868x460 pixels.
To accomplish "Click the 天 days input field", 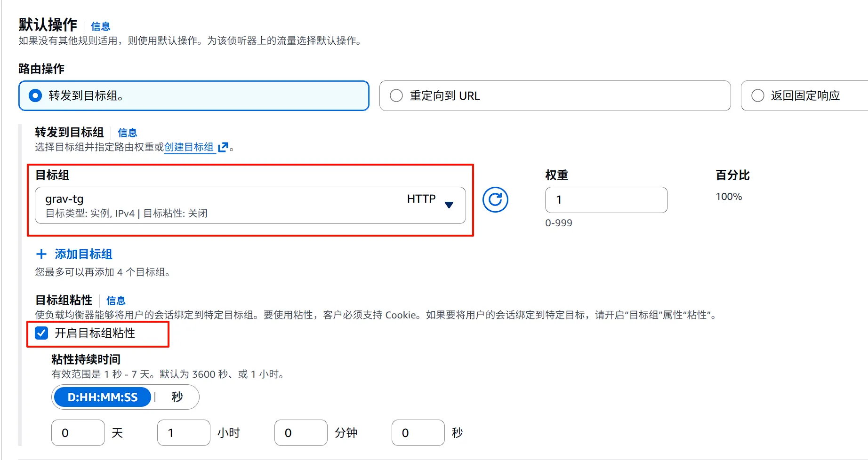I will [78, 432].
